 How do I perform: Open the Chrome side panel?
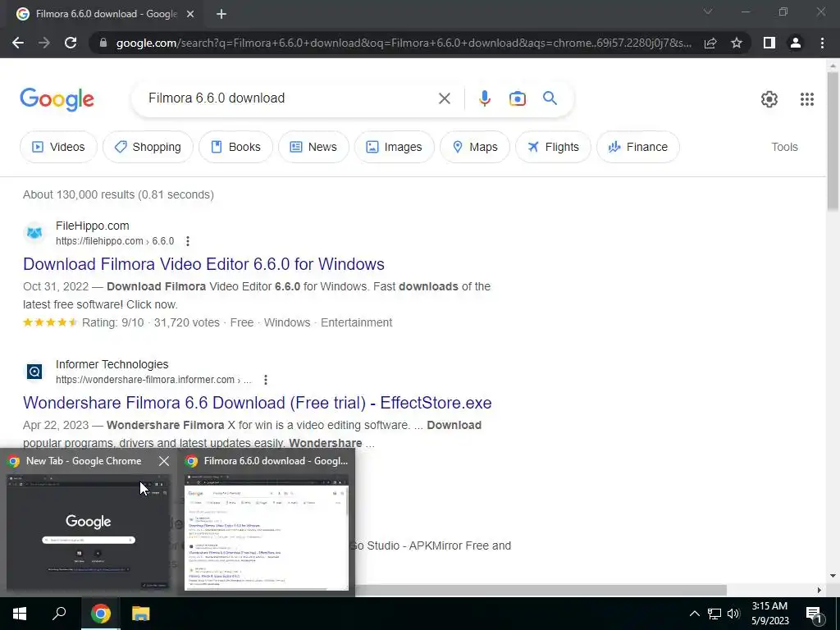tap(769, 43)
